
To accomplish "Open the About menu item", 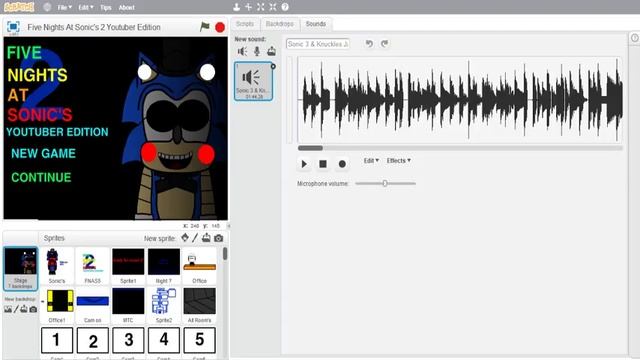I will tap(127, 7).
